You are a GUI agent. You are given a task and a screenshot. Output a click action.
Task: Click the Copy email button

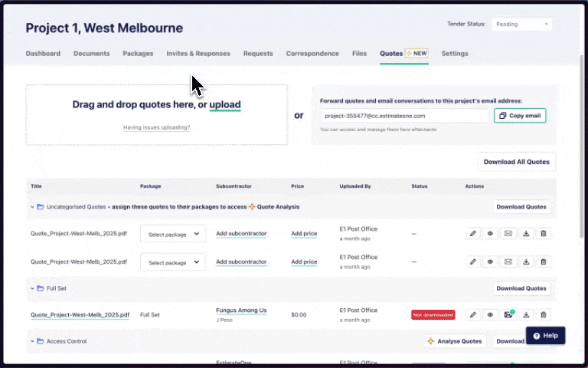tap(520, 116)
